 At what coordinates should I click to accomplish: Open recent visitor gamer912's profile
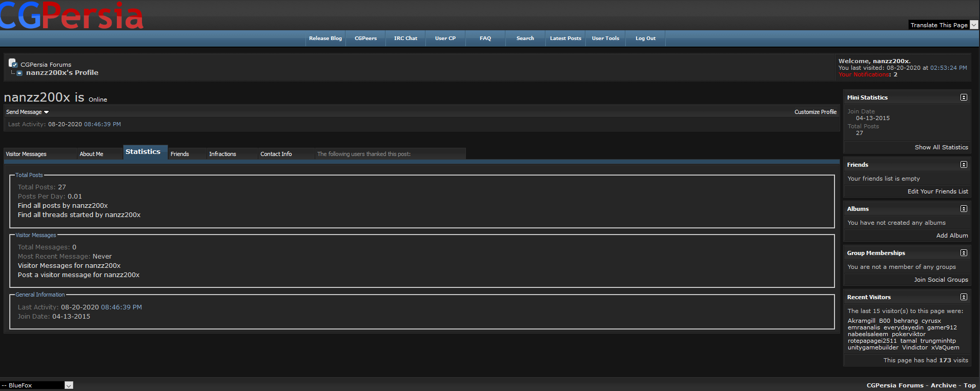point(942,327)
